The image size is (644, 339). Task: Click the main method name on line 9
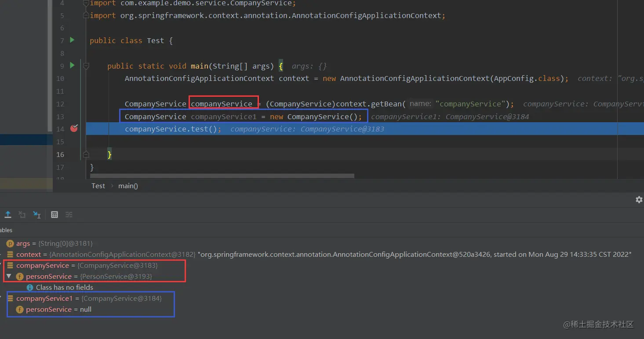pyautogui.click(x=200, y=66)
